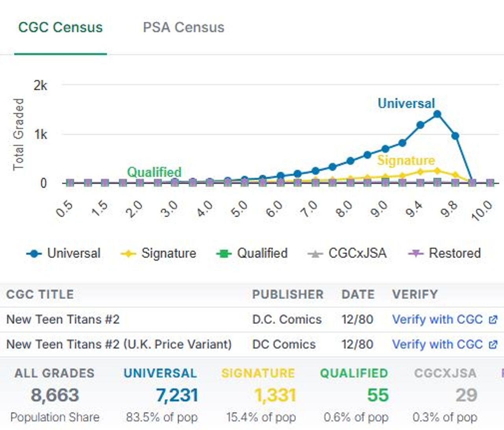The image size is (504, 430).
Task: Toggle the Universal series in chart legend
Action: click(74, 253)
